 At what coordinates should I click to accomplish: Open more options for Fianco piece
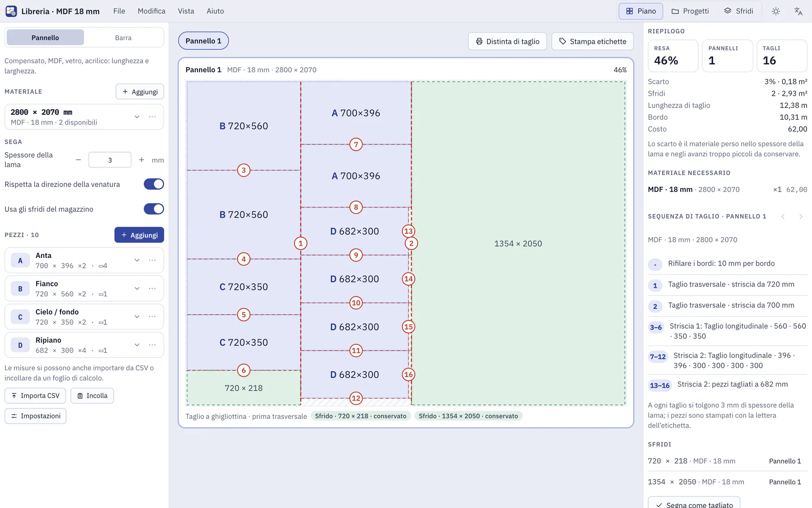point(152,289)
